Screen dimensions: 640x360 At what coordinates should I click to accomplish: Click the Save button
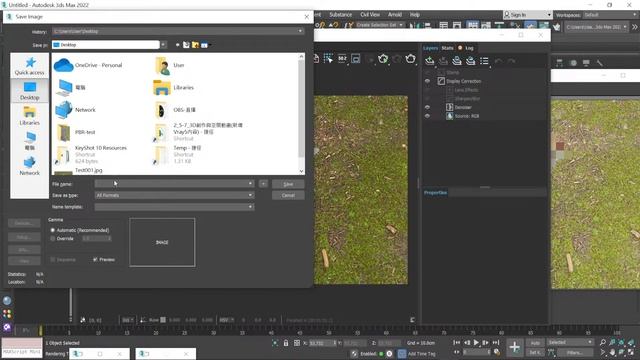tap(288, 184)
